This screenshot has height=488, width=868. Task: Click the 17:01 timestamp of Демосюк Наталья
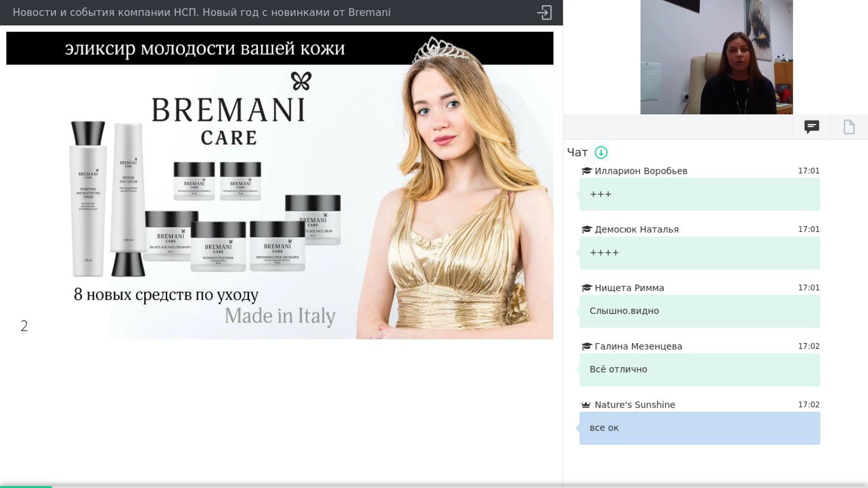[809, 229]
